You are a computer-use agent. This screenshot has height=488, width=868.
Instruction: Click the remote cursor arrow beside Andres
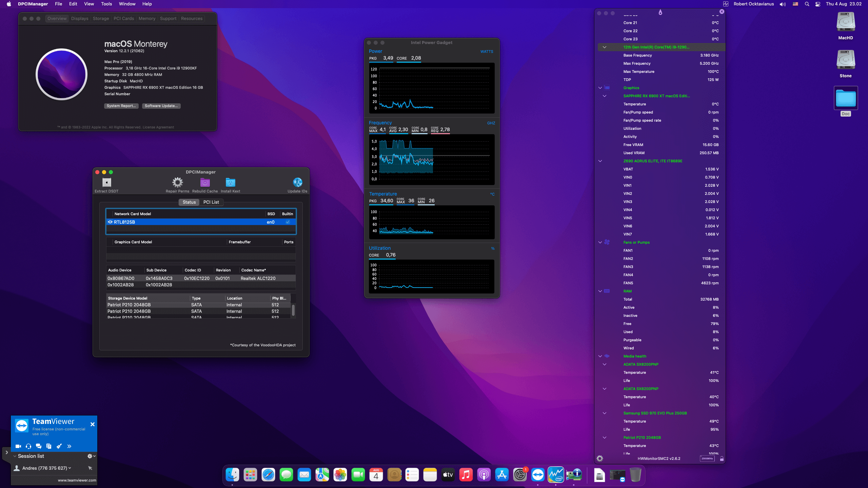(x=90, y=468)
